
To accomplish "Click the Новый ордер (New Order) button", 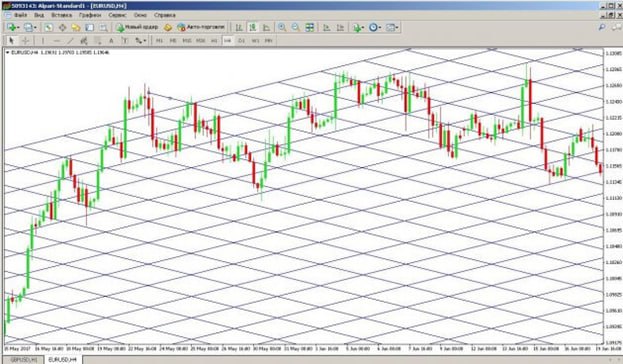I will pos(137,27).
